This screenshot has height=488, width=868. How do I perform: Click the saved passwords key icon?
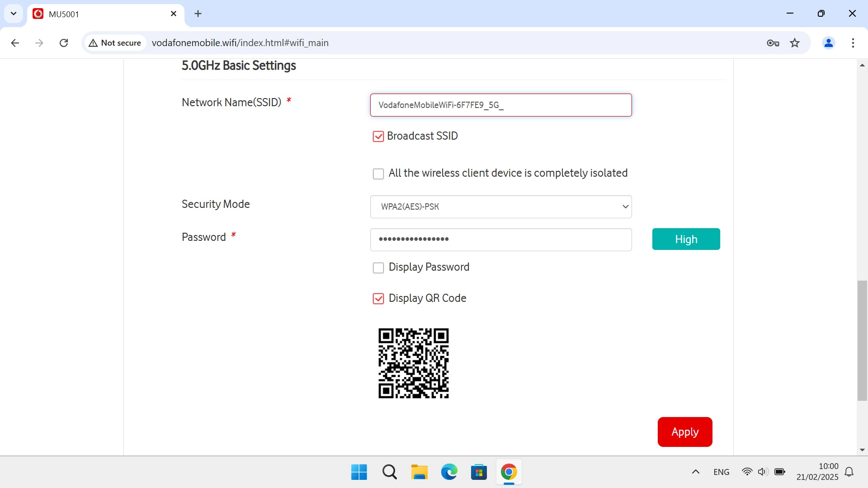pyautogui.click(x=773, y=43)
